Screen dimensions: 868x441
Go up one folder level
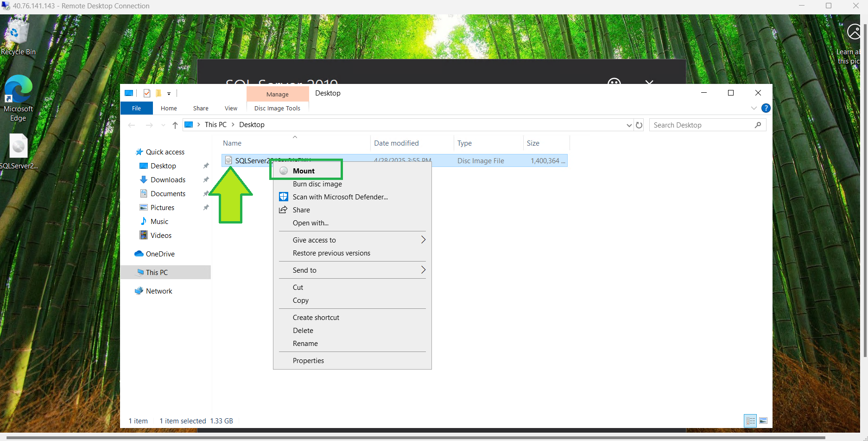point(175,125)
